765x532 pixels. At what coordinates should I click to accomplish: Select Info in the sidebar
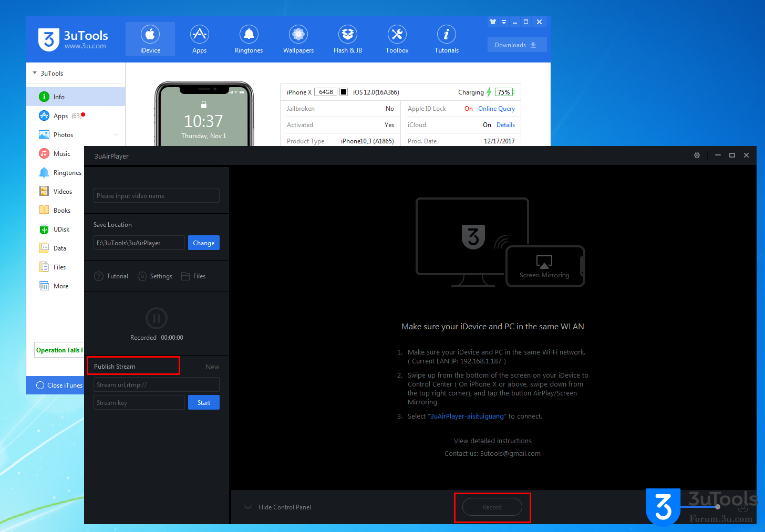[76, 97]
